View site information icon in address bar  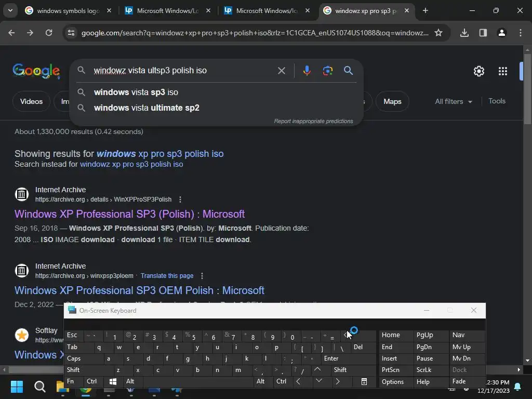click(x=71, y=33)
